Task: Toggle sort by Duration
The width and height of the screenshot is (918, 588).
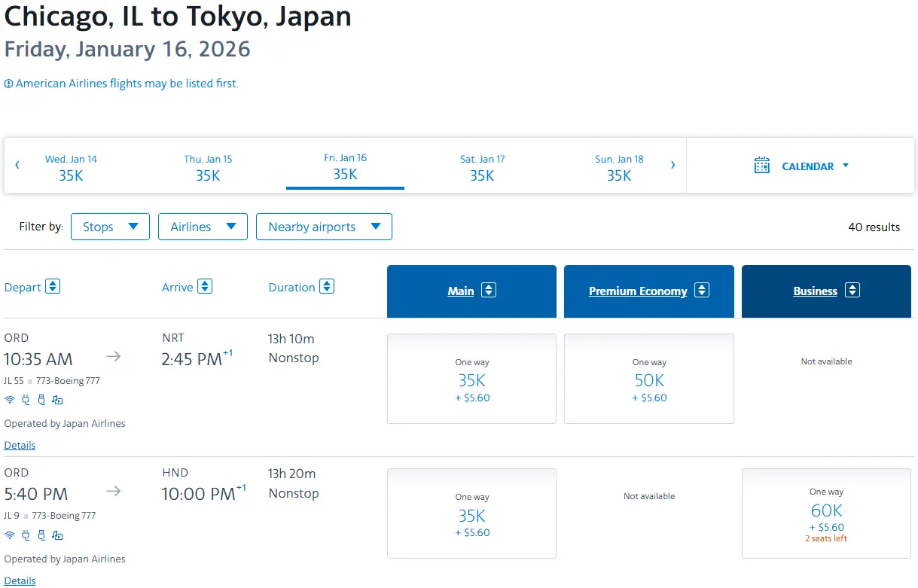Action: click(x=327, y=287)
